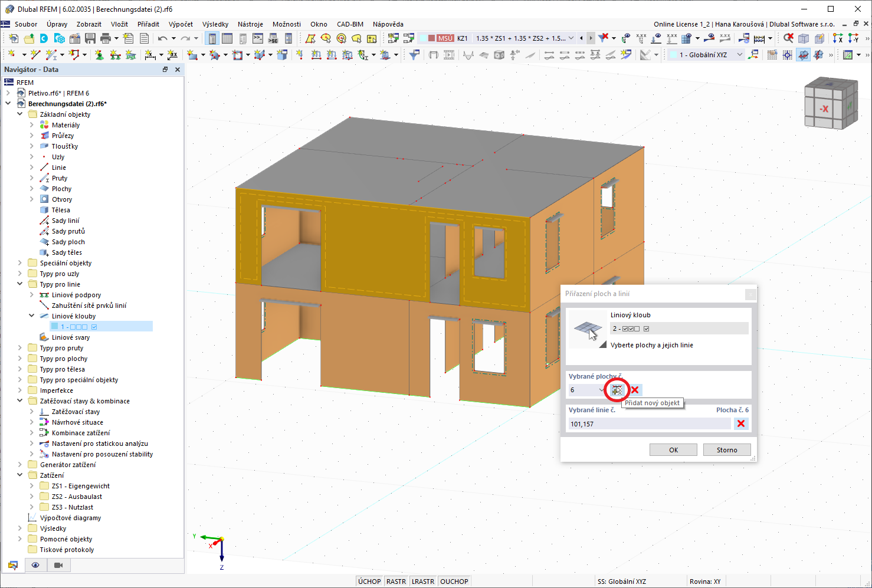Toggle LRASTR in status bar
This screenshot has width=872, height=588.
[x=423, y=582]
